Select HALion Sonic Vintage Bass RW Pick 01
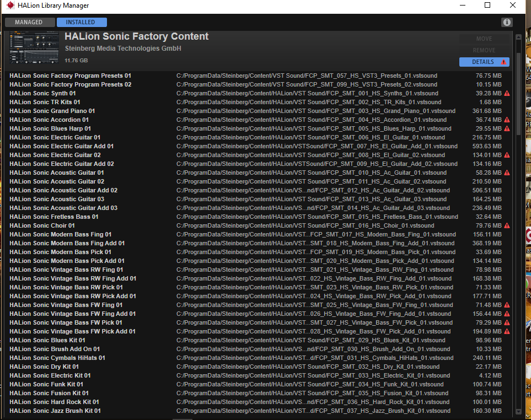This screenshot has width=531, height=420. click(259, 287)
